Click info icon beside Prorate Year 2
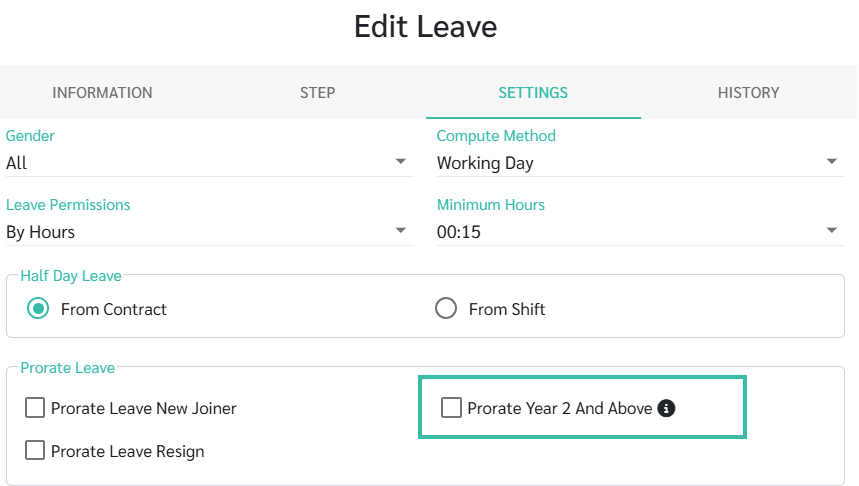The width and height of the screenshot is (859, 486). pos(667,408)
